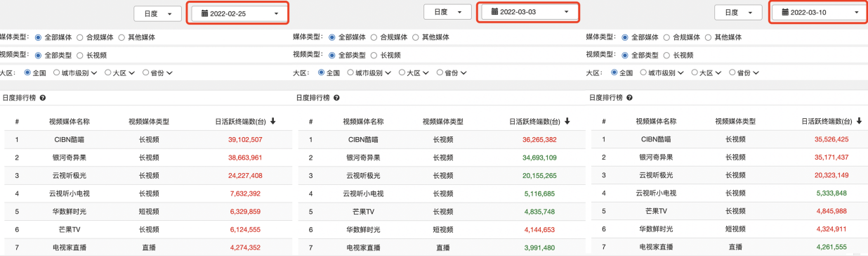Click value 3,991,480 for 电视家直播
The height and width of the screenshot is (256, 868).
[539, 248]
